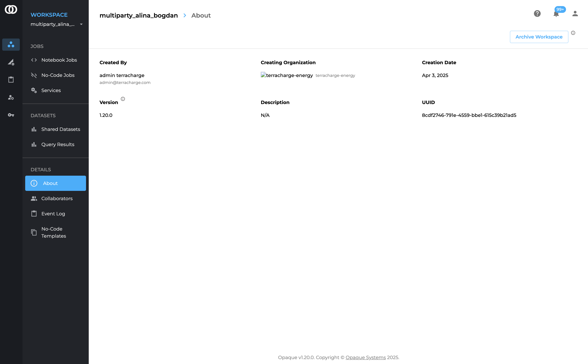Viewport: 588px width, 364px height.
Task: Click the Opaque logo icon
Action: 11,9
